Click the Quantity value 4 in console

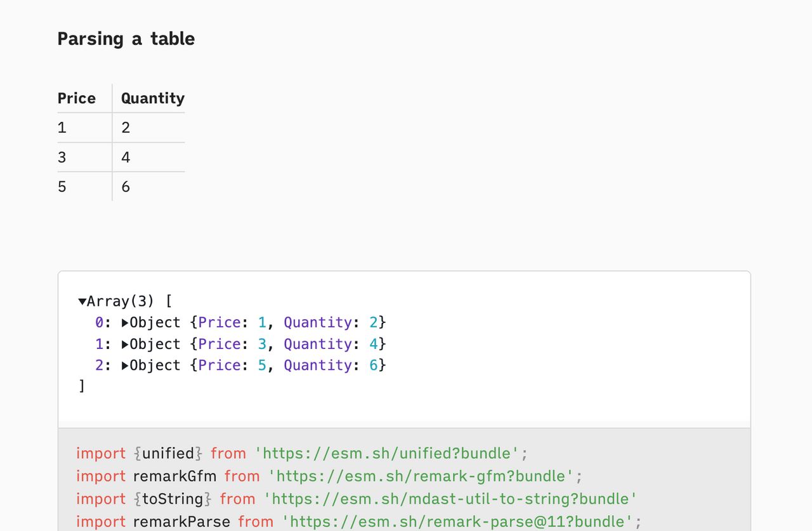click(373, 344)
